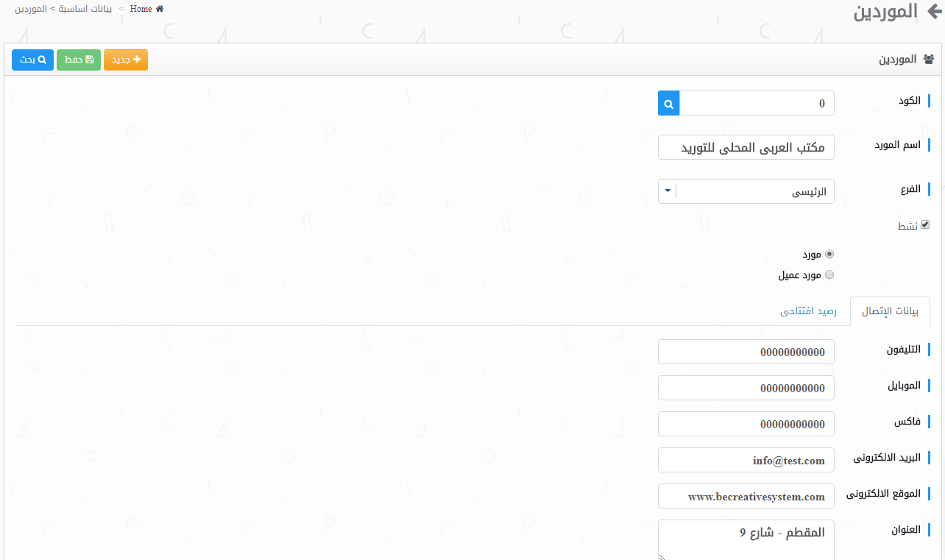
Task: Click the back arrow next to الموردين title
Action: click(x=932, y=13)
